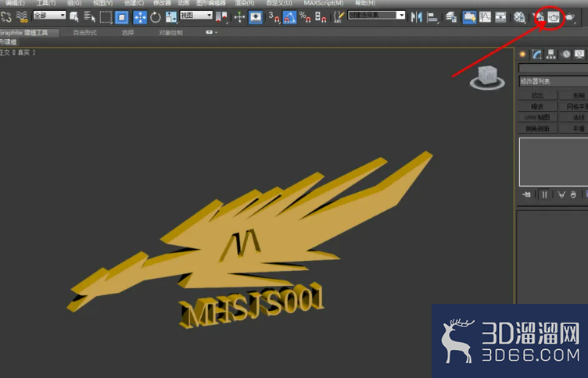This screenshot has width=588, height=378.
Task: Open the Rendered Frame Window teapot icon
Action: 554,17
